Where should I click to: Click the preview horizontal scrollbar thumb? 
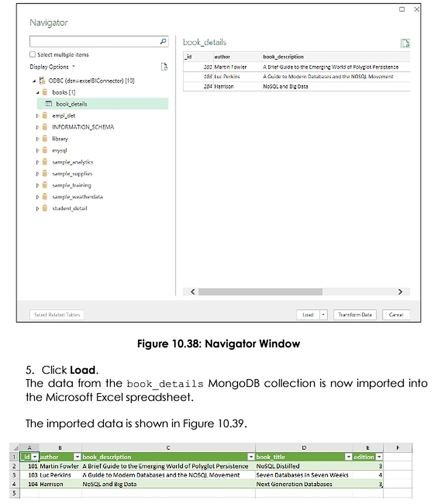click(260, 292)
